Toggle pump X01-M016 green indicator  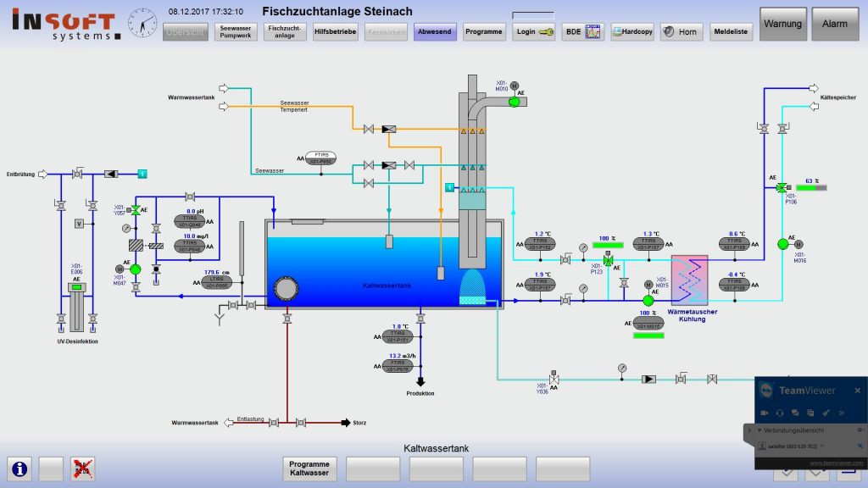pyautogui.click(x=783, y=244)
